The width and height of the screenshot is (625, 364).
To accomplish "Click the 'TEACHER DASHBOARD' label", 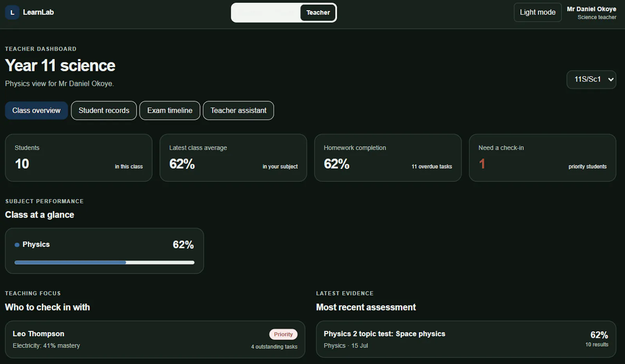I will click(x=41, y=49).
